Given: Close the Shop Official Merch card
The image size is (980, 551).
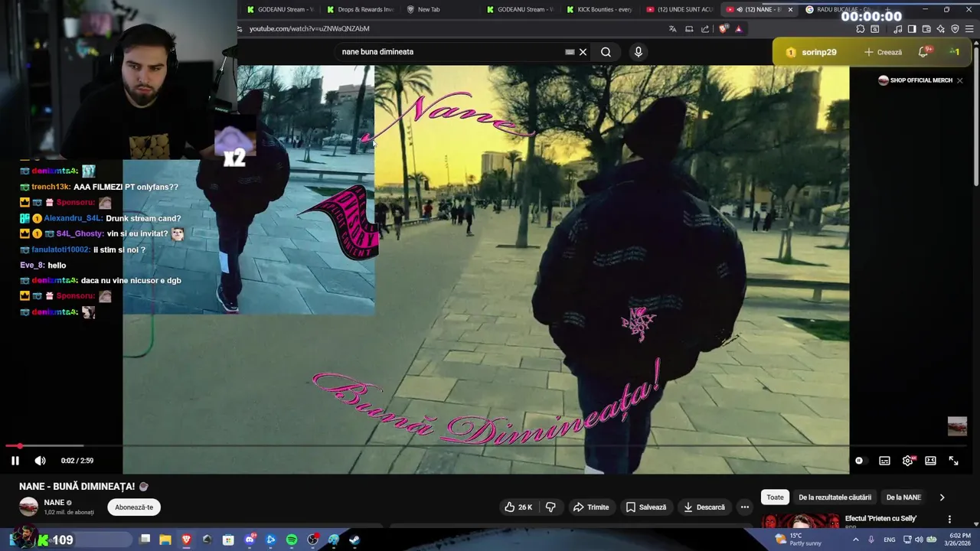Looking at the screenshot, I should point(959,80).
